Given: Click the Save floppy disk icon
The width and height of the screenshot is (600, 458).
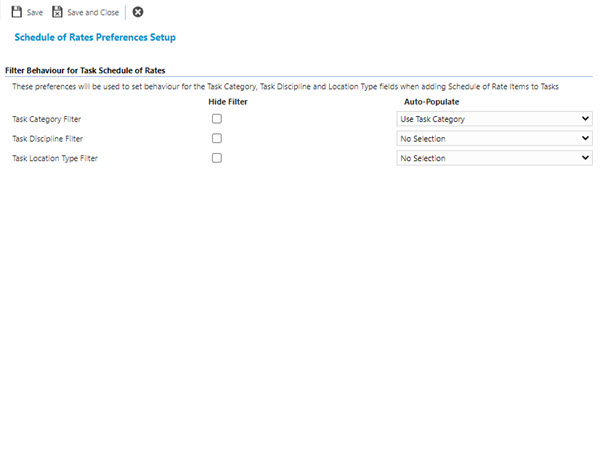Looking at the screenshot, I should point(17,12).
